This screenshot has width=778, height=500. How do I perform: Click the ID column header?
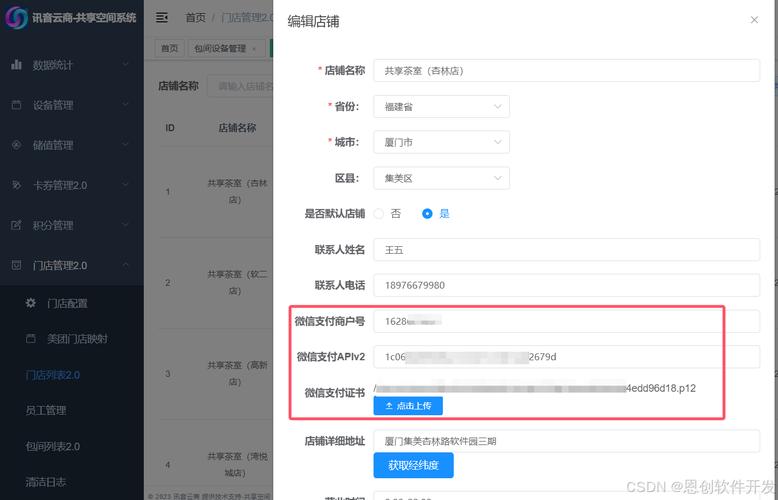point(170,128)
